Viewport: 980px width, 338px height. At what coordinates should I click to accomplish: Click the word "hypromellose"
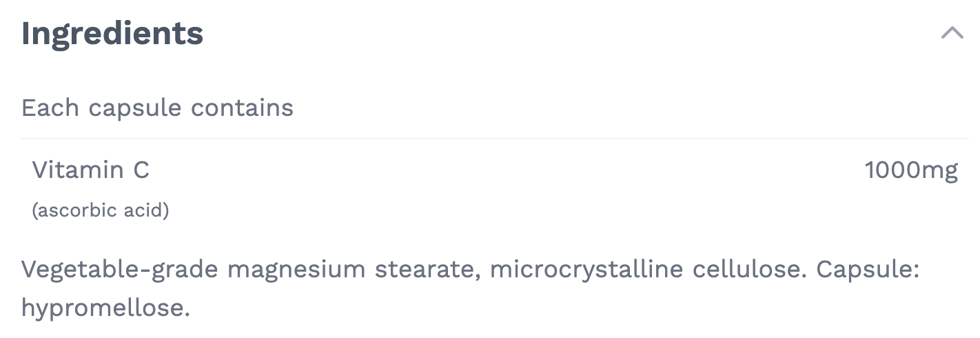tap(105, 308)
